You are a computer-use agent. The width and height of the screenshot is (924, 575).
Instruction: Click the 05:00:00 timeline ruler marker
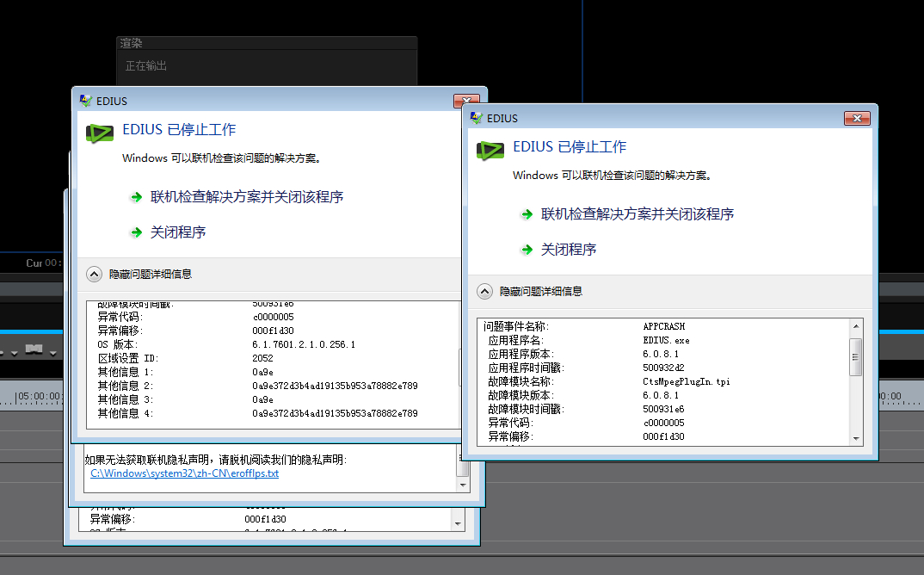39,396
